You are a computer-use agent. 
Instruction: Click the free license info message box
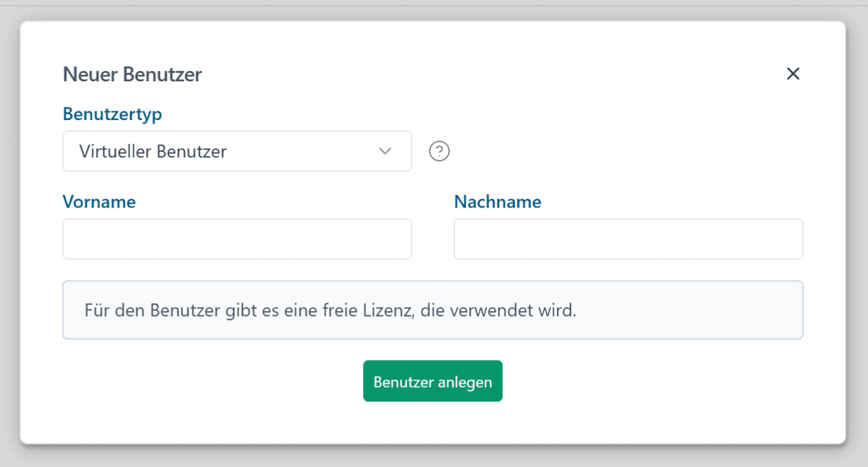[433, 310]
